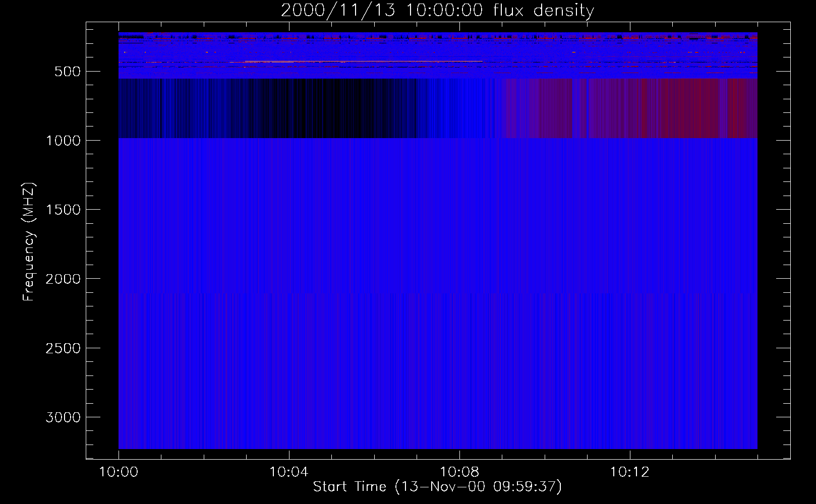The image size is (816, 504).
Task: Click the 10:04 time tick label
Action: point(288,472)
